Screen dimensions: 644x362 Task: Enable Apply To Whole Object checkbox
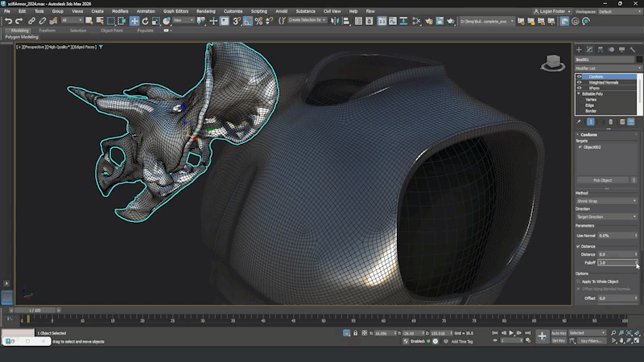[x=578, y=281]
